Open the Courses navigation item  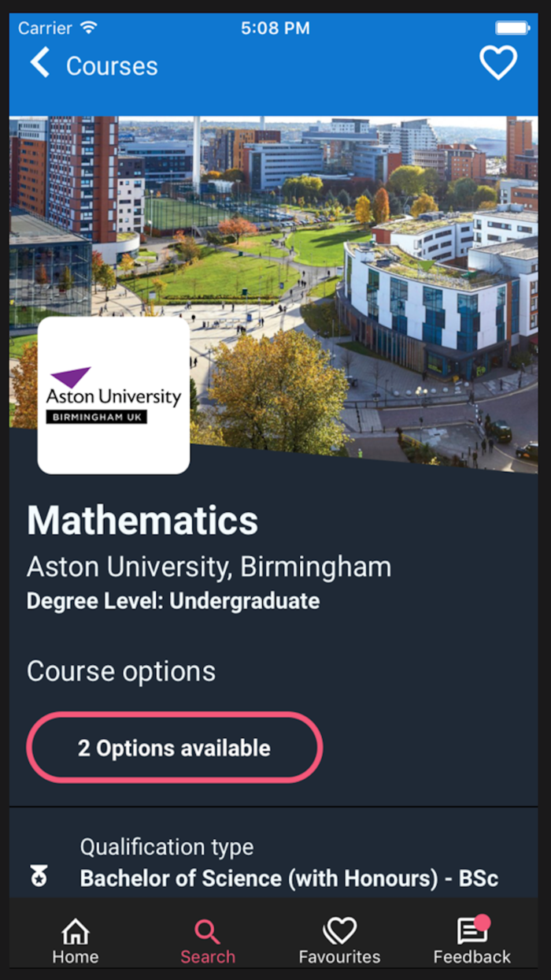tap(112, 66)
